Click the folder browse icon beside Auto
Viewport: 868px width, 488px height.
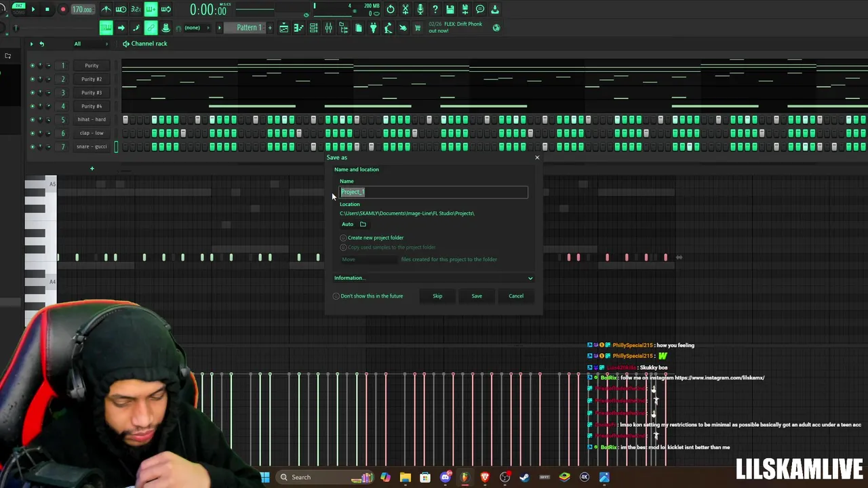click(x=363, y=224)
